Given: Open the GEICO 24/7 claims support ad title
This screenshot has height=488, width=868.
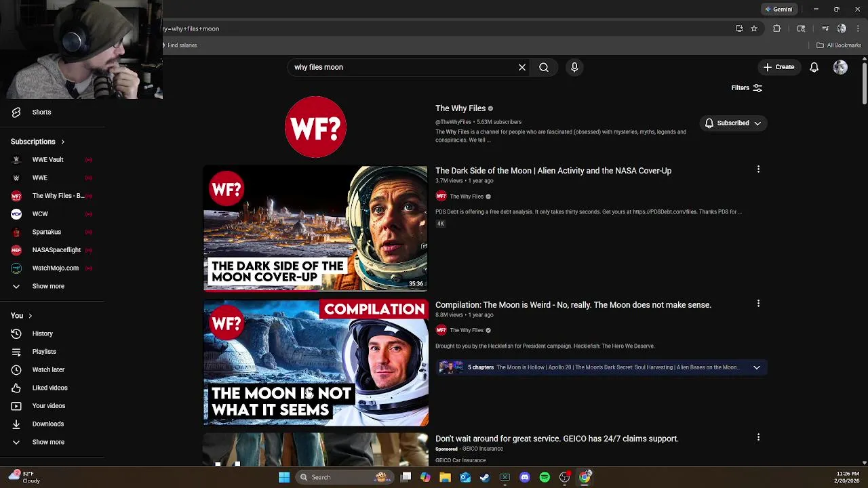Looking at the screenshot, I should coord(557,439).
